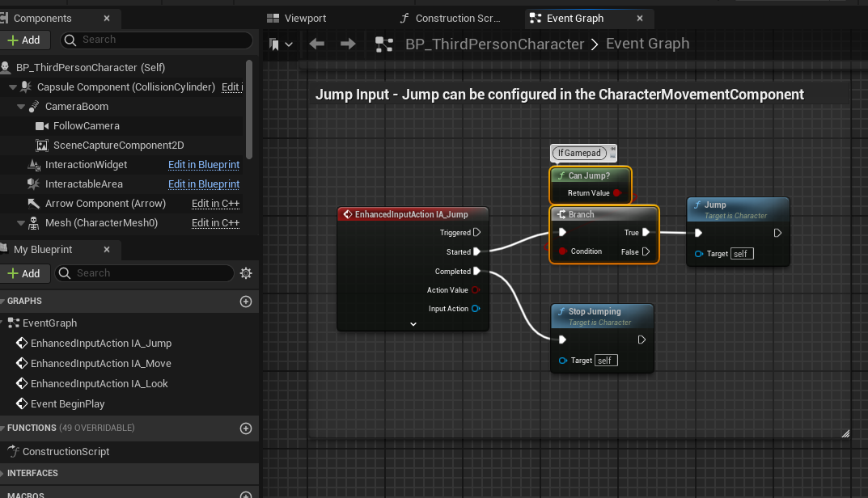Navigate back with the left arrow

click(x=317, y=44)
